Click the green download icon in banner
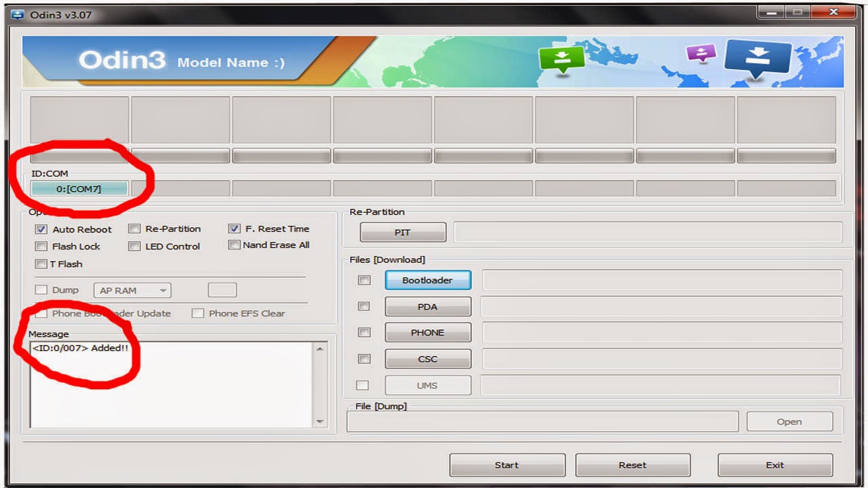868x488 pixels. click(x=561, y=59)
